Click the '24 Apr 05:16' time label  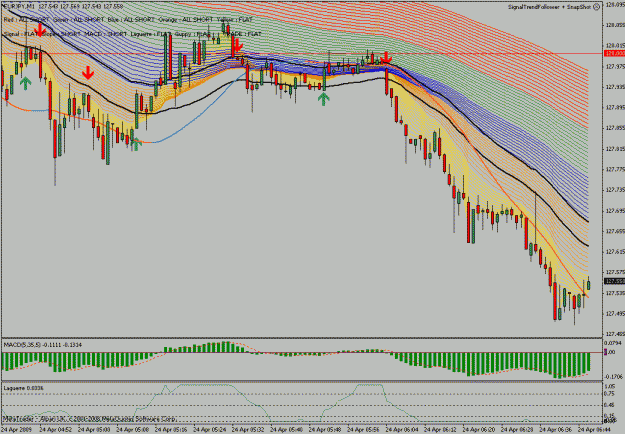pos(171,429)
